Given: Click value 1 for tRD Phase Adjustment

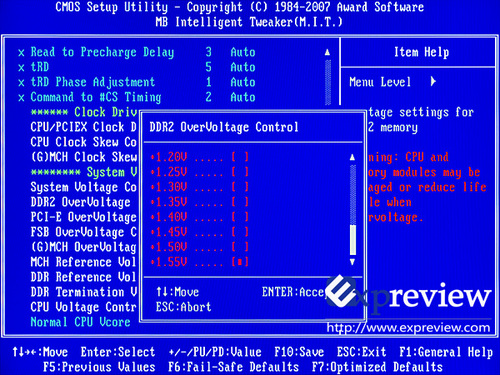Looking at the screenshot, I should coord(208,82).
